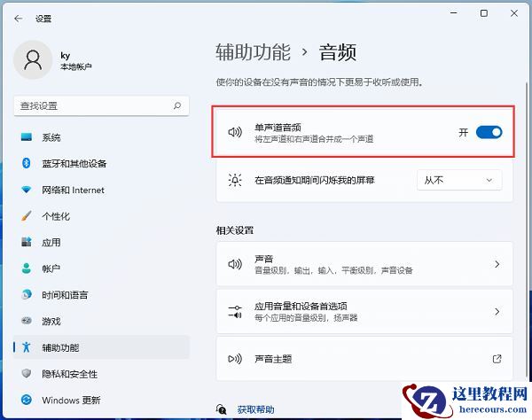532x420 pixels.
Task: Click the 在音频通知期间闪烁我的屏幕 label
Action: (315, 180)
